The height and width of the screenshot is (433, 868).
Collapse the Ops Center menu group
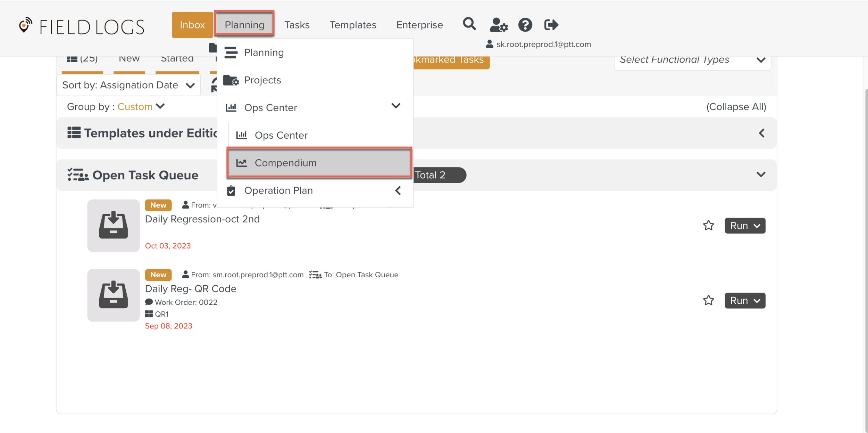pyautogui.click(x=396, y=106)
